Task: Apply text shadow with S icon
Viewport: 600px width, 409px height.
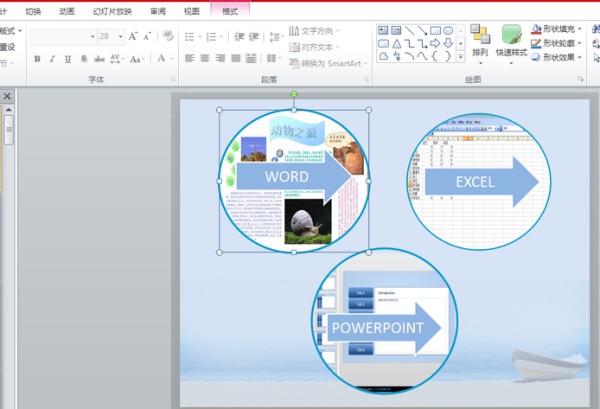Action: click(83, 59)
